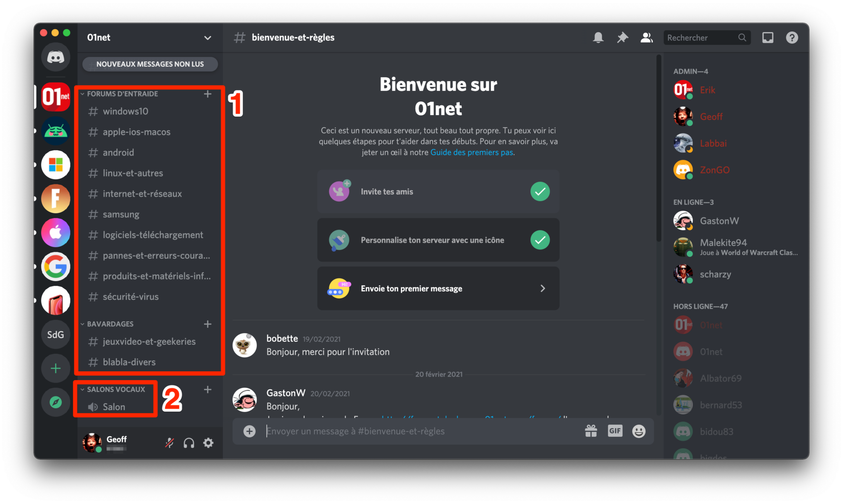The width and height of the screenshot is (843, 504).
Task: Toggle the member list icon
Action: click(646, 37)
